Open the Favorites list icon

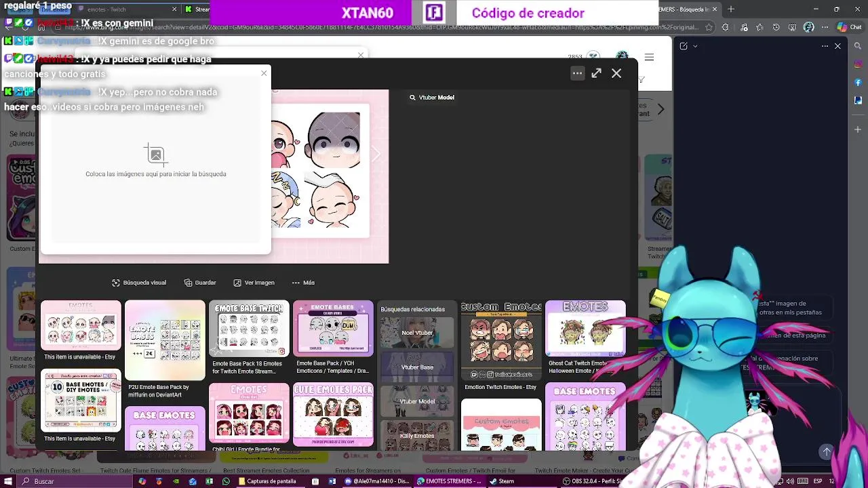tap(759, 27)
